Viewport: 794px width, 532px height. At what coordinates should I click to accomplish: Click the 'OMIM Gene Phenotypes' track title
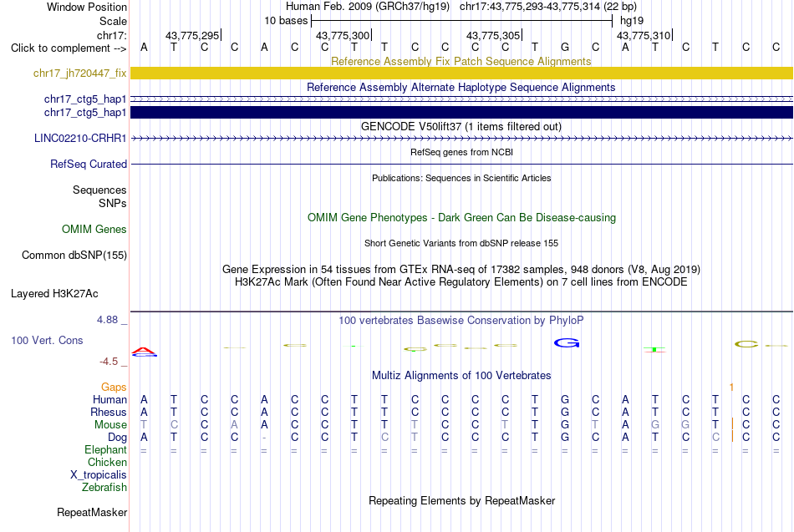(x=462, y=218)
